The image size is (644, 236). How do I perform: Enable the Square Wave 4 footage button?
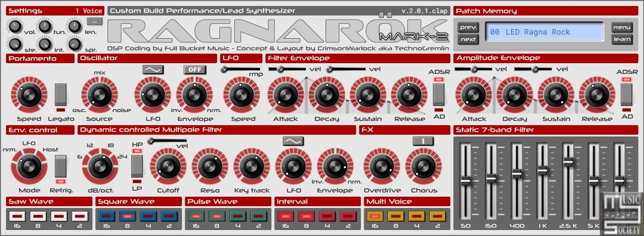click(x=148, y=215)
